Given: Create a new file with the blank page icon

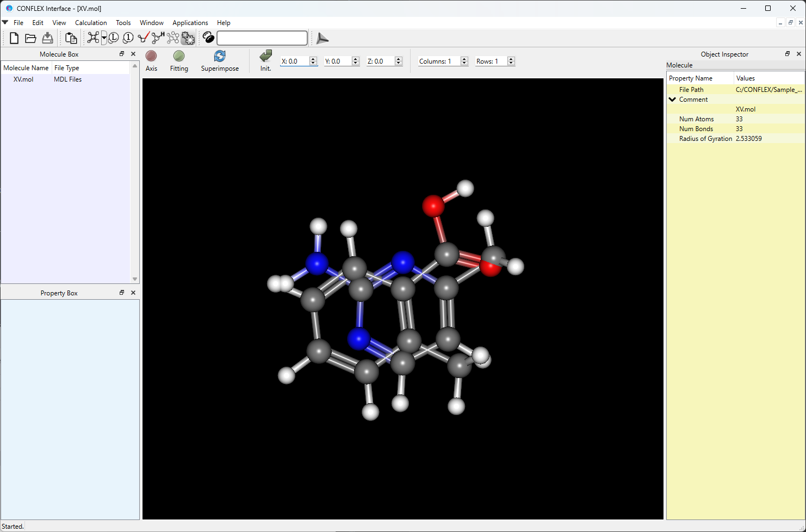Looking at the screenshot, I should [x=14, y=38].
